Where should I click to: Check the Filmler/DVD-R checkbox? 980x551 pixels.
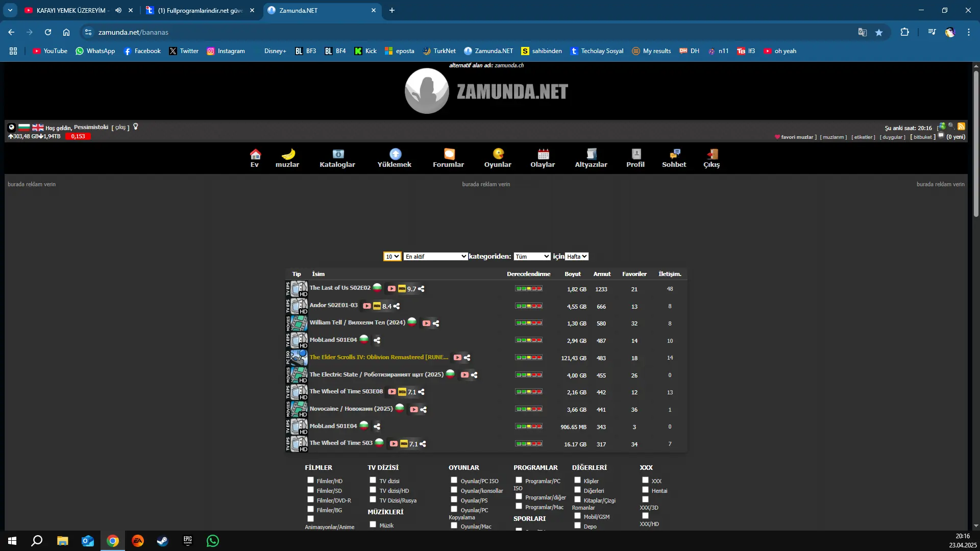pyautogui.click(x=310, y=499)
